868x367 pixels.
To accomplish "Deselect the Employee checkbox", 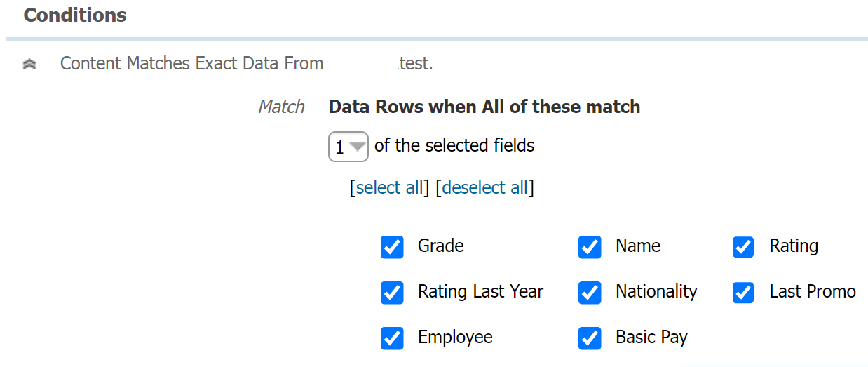I will click(x=392, y=338).
